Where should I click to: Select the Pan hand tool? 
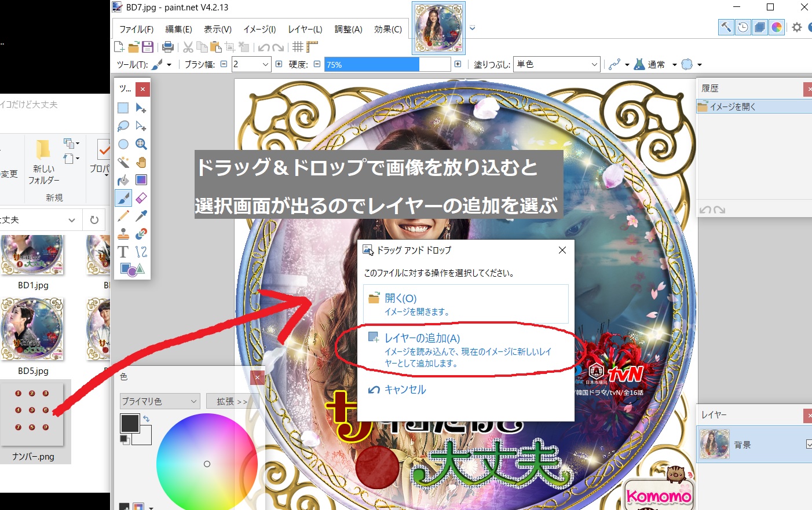(141, 162)
